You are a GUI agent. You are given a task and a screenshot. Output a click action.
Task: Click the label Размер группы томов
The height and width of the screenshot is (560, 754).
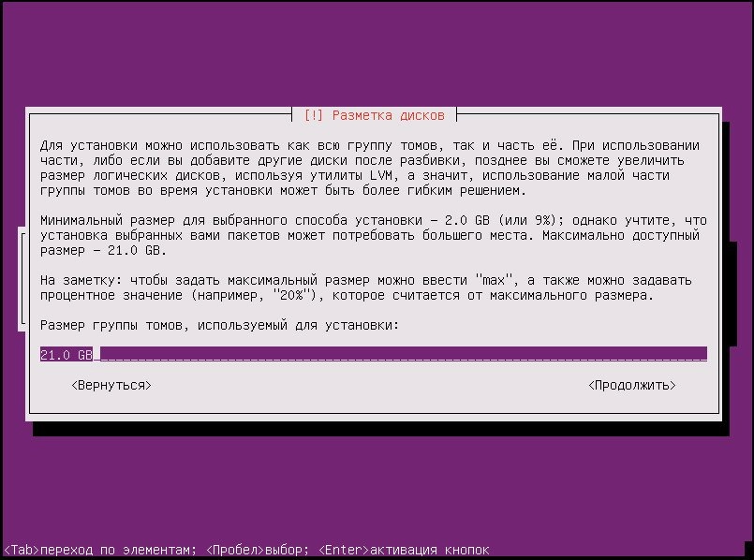tap(219, 325)
